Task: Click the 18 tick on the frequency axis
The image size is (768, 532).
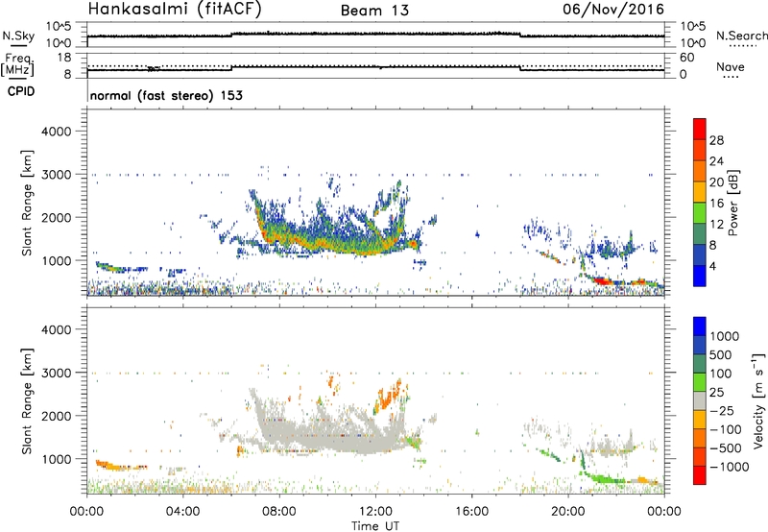Action: coord(64,57)
